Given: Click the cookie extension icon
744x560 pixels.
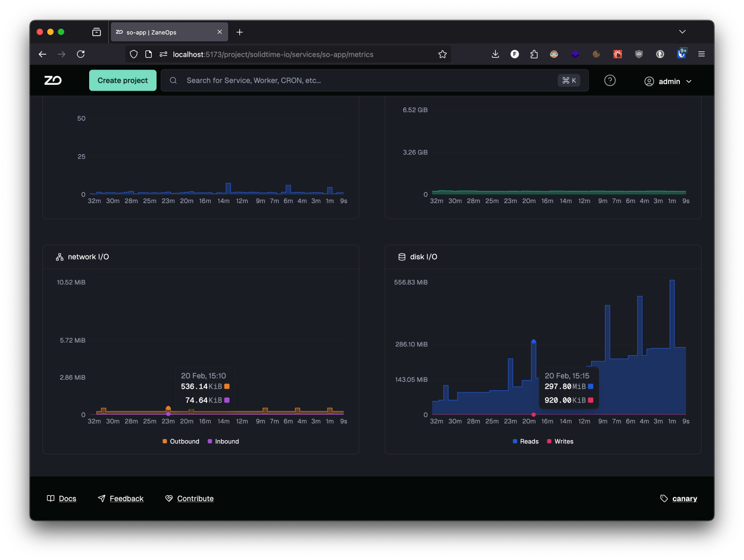Looking at the screenshot, I should tap(596, 54).
